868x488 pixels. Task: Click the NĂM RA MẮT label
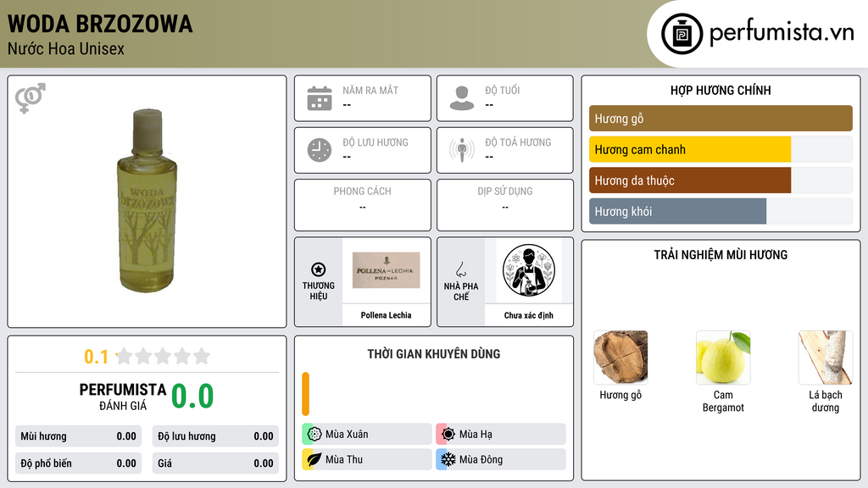click(370, 90)
